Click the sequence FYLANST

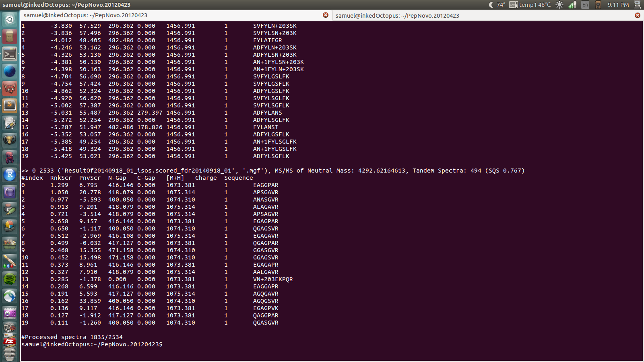click(x=266, y=127)
